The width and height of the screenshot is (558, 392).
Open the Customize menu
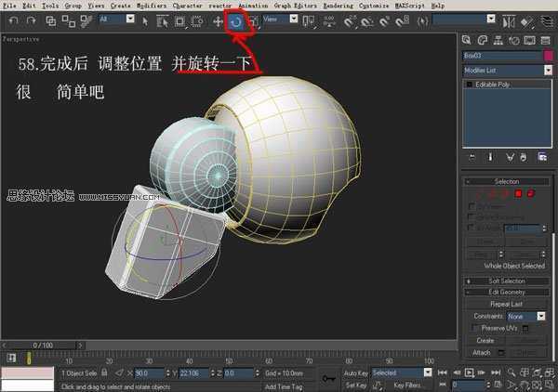point(374,6)
